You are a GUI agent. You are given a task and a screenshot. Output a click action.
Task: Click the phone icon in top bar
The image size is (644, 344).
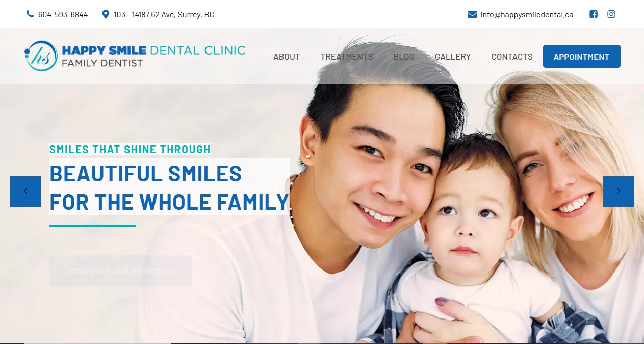(30, 14)
